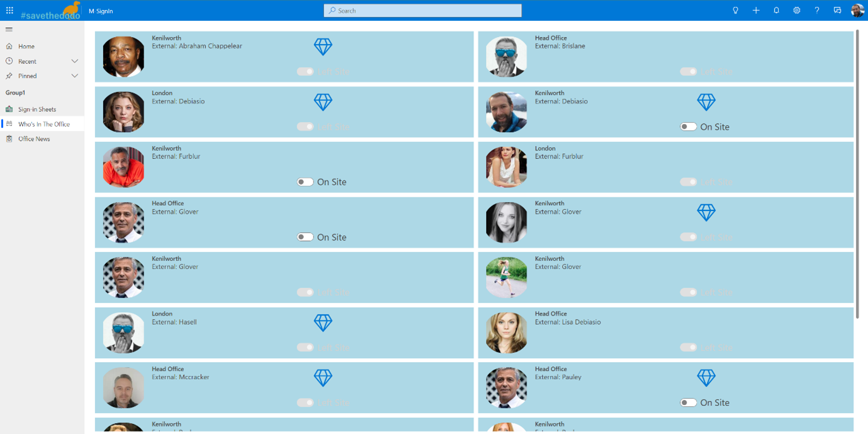
Task: Click the "External: Brislane" text
Action: click(560, 46)
